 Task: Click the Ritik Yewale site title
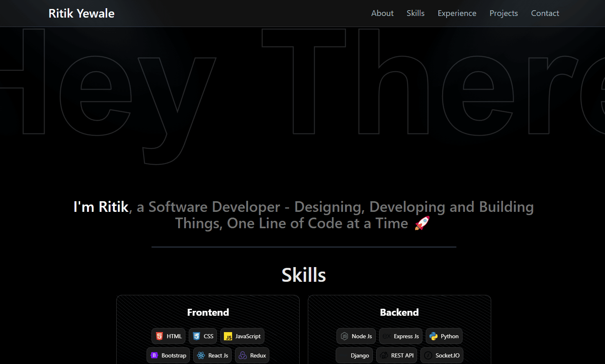[81, 13]
